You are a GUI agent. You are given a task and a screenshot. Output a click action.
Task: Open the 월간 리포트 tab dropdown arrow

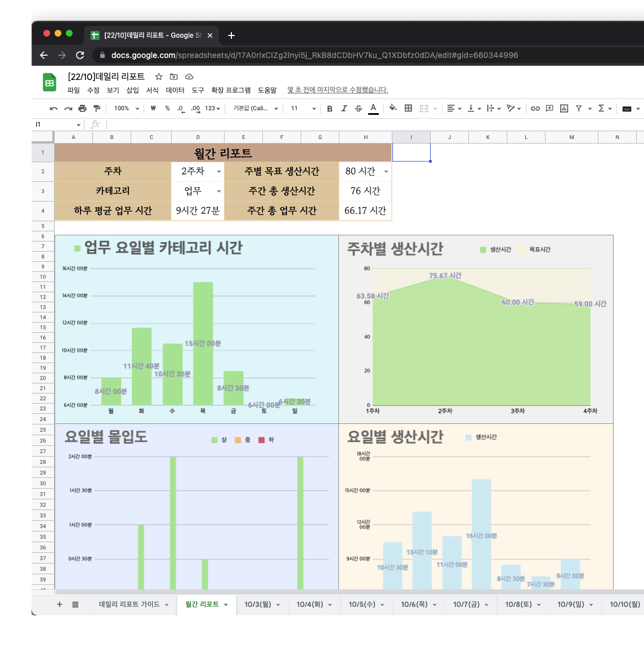click(226, 605)
